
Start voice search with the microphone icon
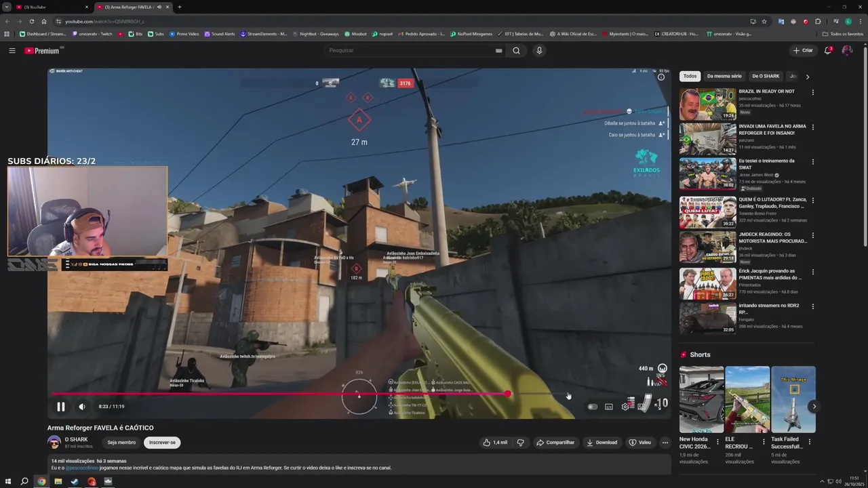coord(539,51)
